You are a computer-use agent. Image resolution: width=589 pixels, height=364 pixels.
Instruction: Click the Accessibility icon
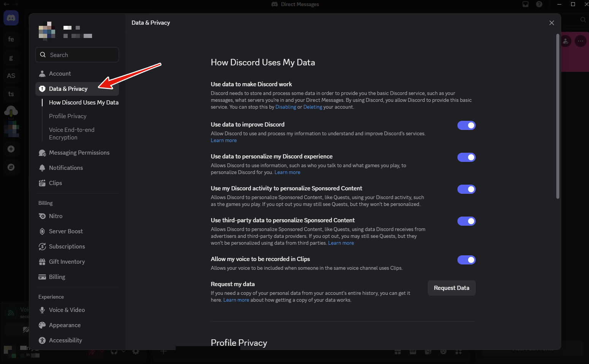point(42,340)
